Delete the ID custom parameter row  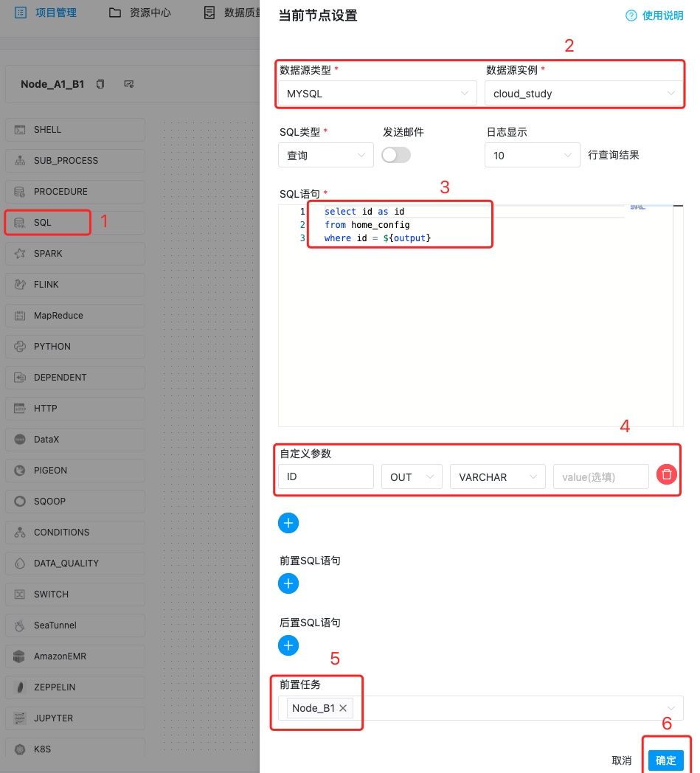click(x=667, y=475)
